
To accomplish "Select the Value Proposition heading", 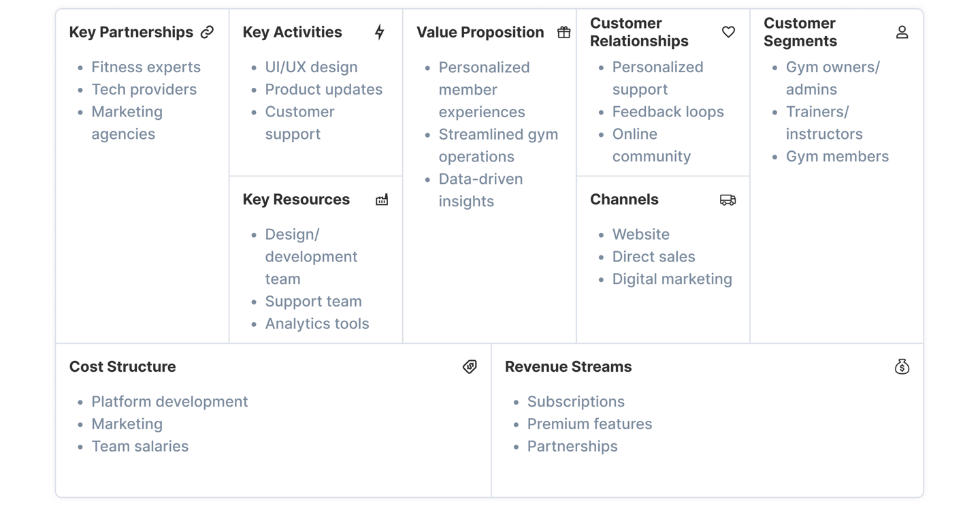I will [480, 32].
